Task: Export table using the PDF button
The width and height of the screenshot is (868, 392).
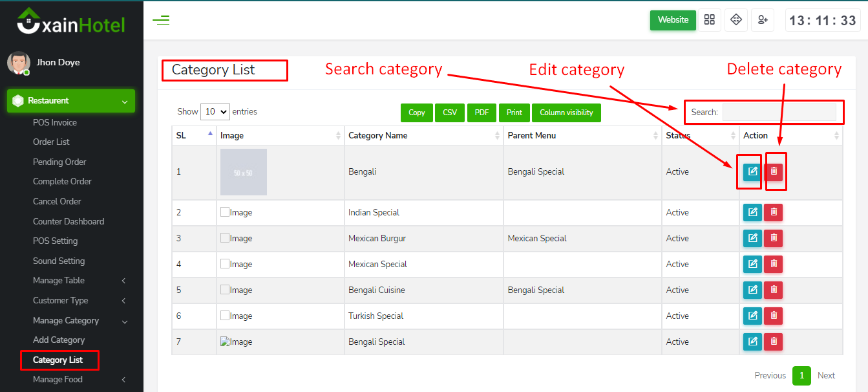Action: point(482,113)
